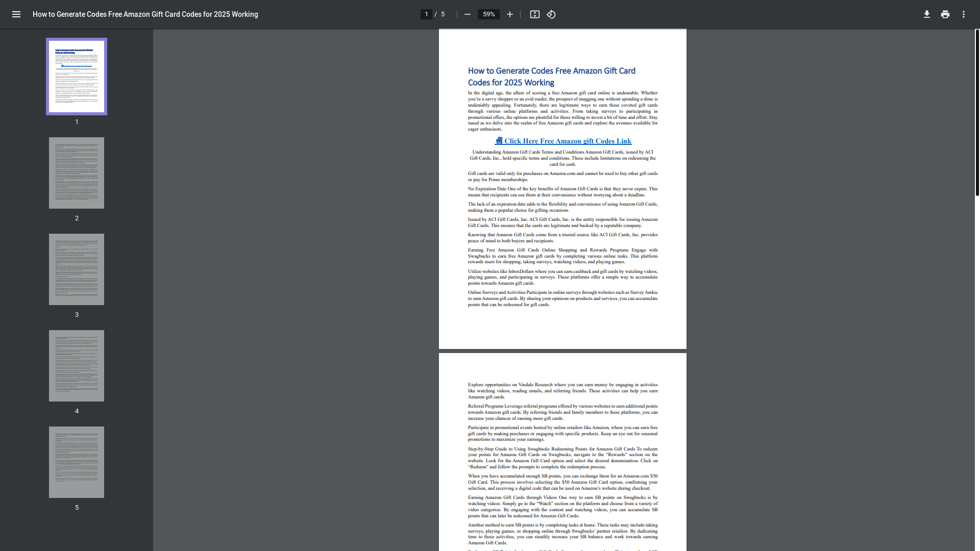Screen dimensions: 980x551
Task: Click the document title in toolbar
Action: coord(145,14)
